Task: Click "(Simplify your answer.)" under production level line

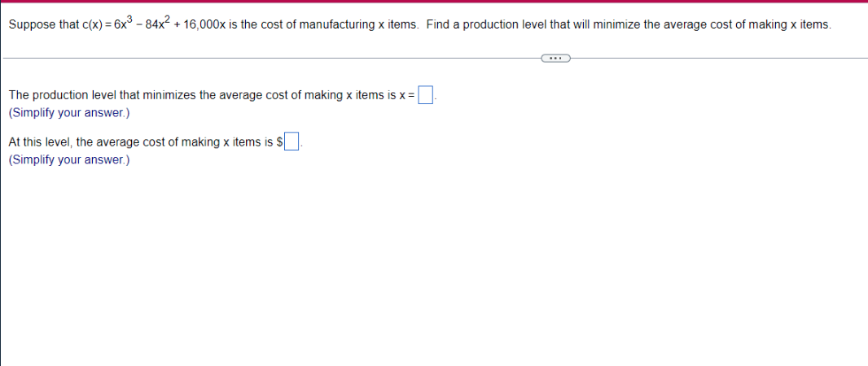Action: [x=69, y=113]
